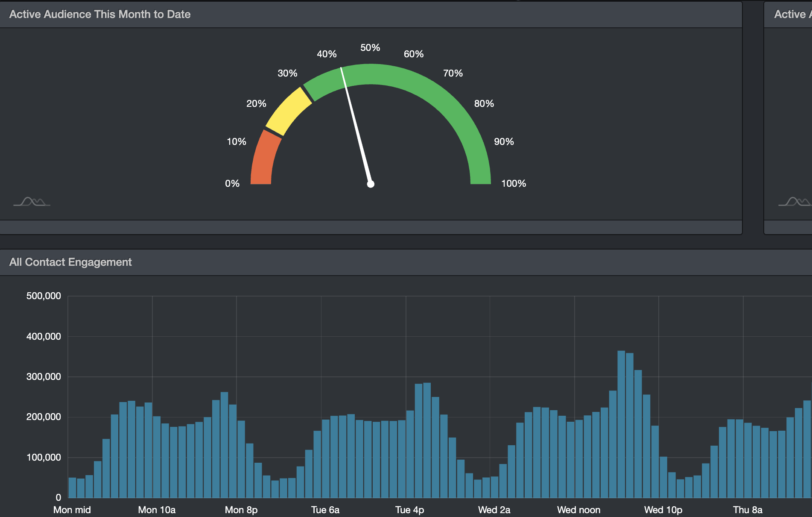Click the gauge needle pivot dot
This screenshot has width=812, height=517.
coord(371,184)
